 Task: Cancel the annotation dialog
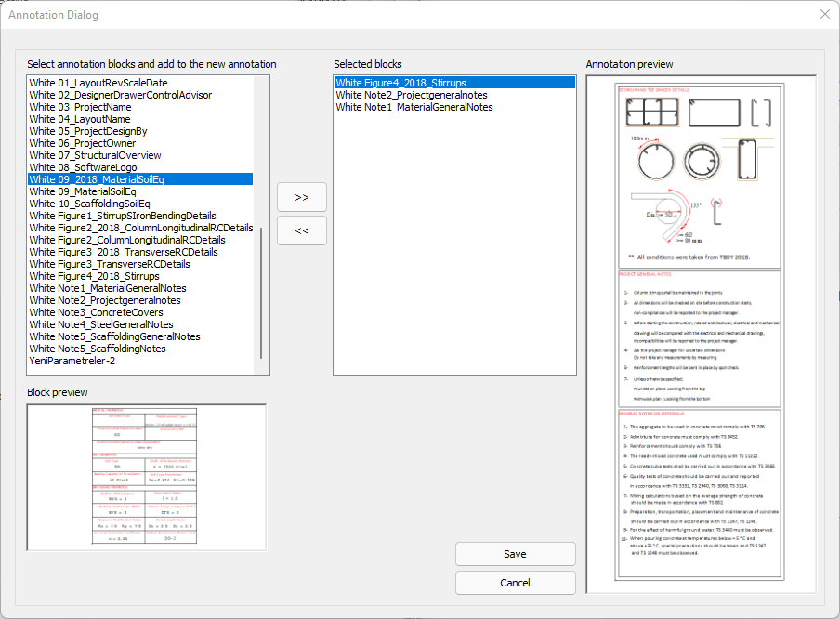pos(515,583)
